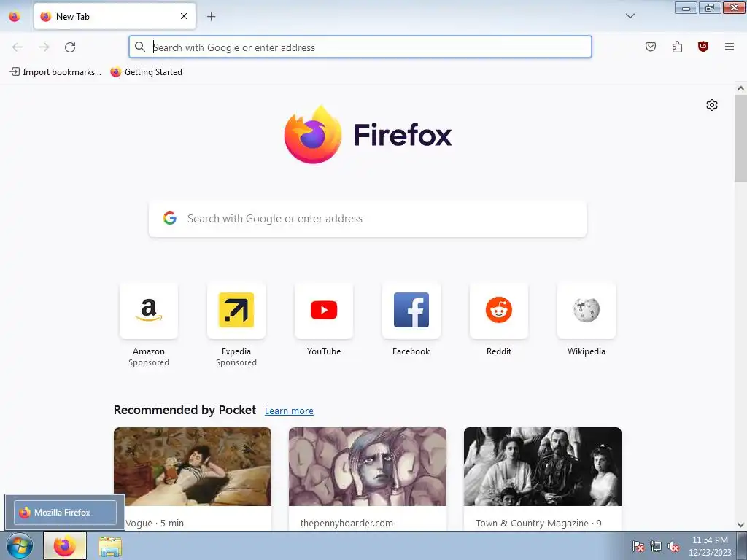
Task: Expand the List all tabs chevron
Action: pos(630,16)
